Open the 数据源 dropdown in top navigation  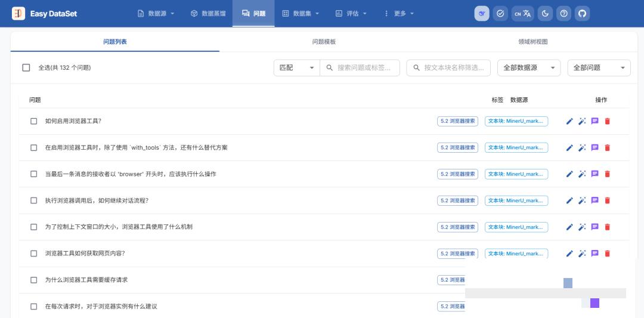coord(156,14)
